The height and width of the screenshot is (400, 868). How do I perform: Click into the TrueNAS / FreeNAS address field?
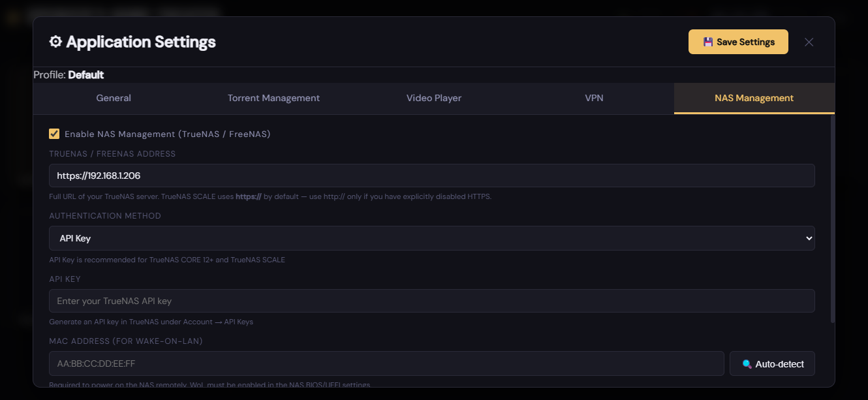(432, 175)
